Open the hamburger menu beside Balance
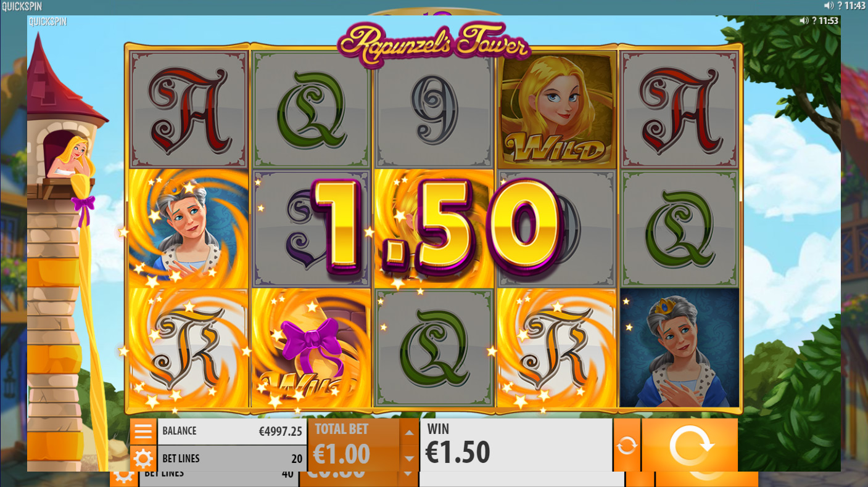The width and height of the screenshot is (868, 487). (143, 431)
